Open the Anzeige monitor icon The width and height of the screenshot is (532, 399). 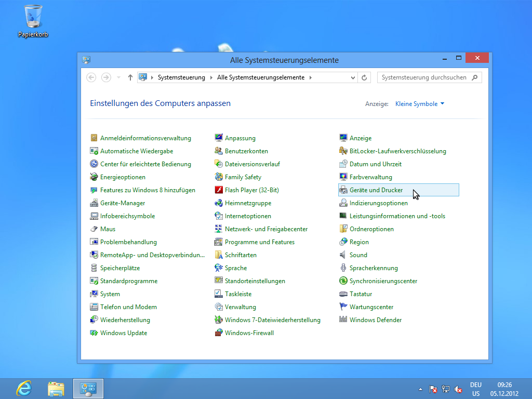[x=343, y=138]
